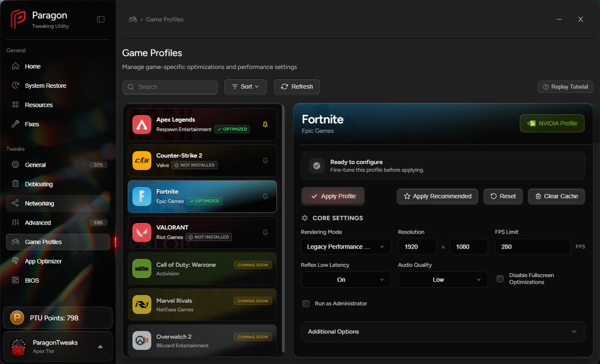Click the Paragon logo icon

[18, 19]
